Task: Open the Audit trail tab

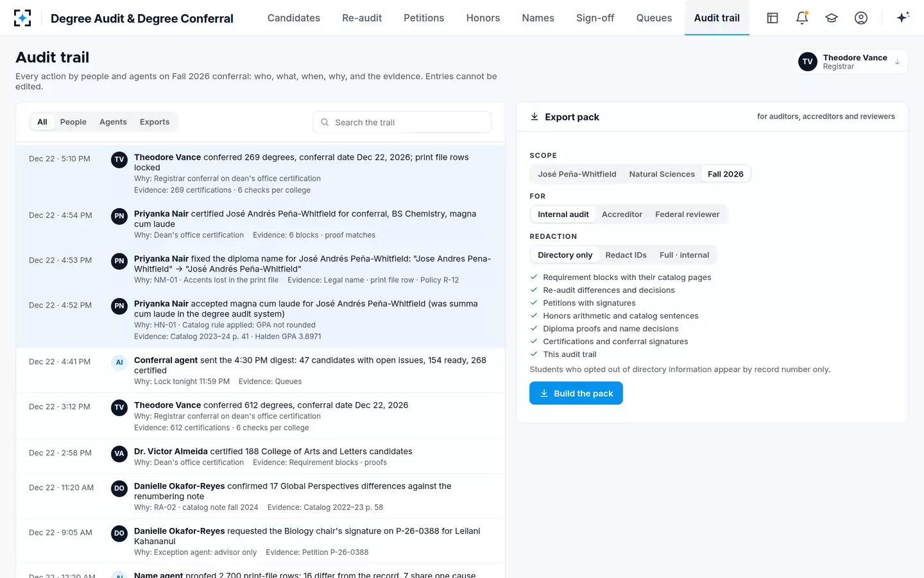Action: (x=717, y=18)
